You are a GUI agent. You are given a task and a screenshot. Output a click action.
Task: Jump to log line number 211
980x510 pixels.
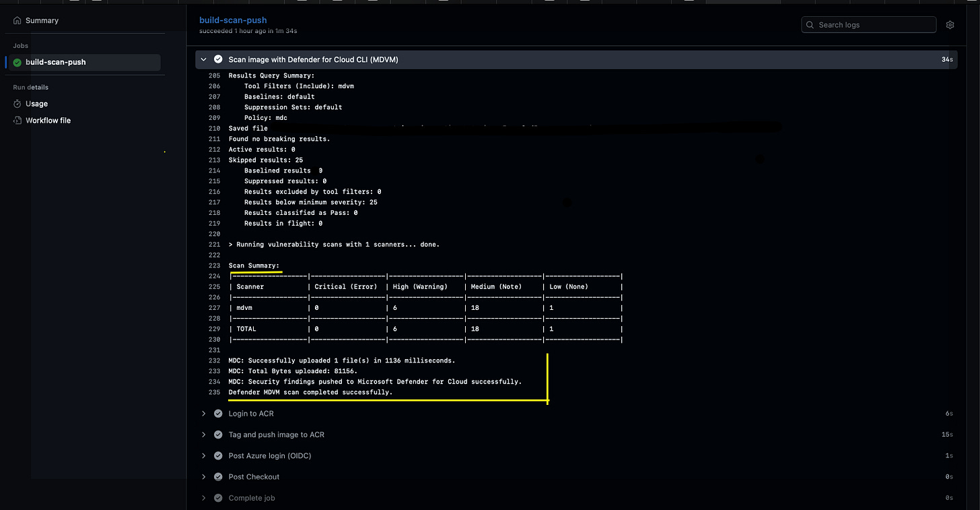pos(215,139)
